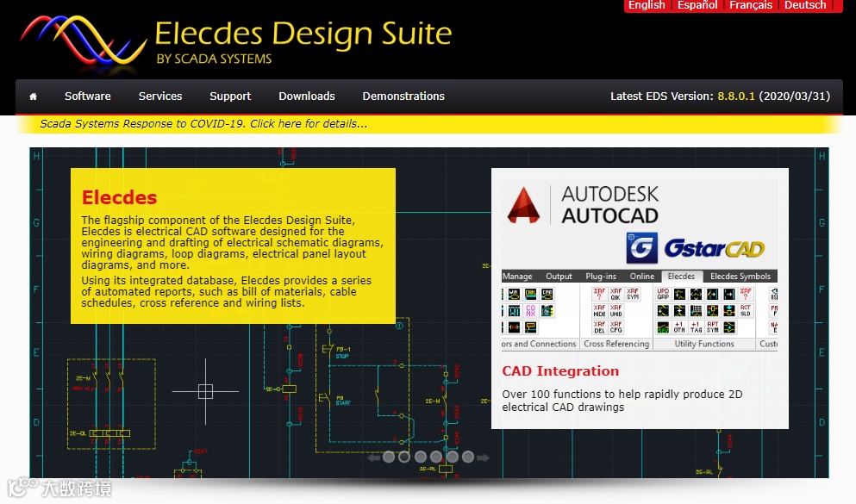Jump to first carousel slide dot
Screen dimensions: 856x504
click(389, 457)
